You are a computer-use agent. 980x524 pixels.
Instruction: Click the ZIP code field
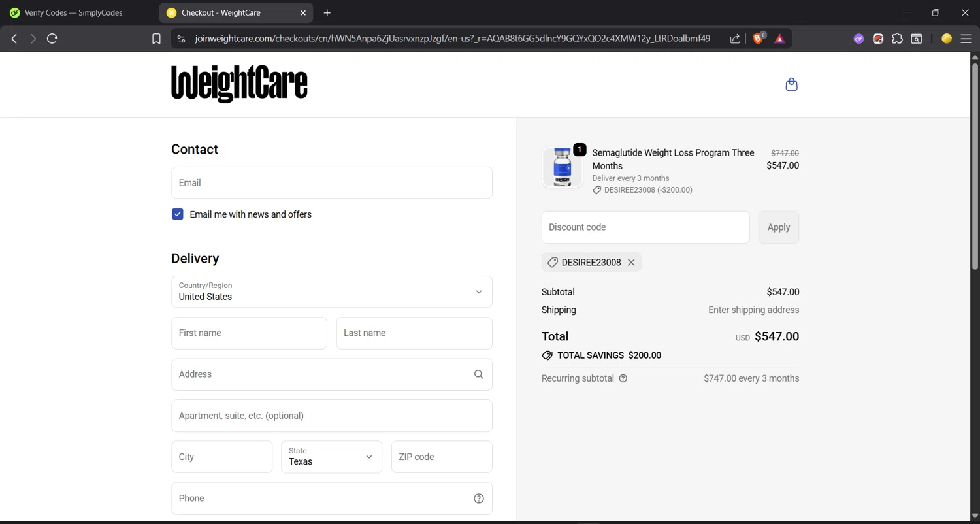(x=442, y=457)
